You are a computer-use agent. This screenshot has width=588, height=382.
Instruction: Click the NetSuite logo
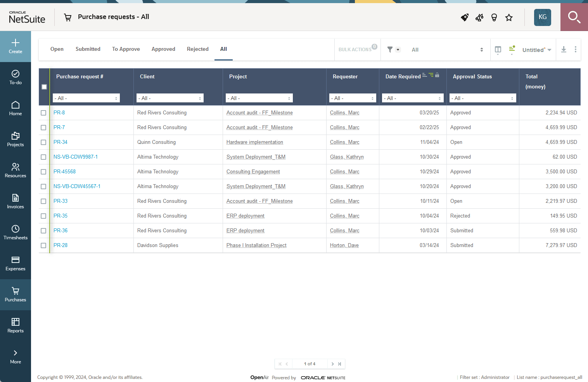pos(27,17)
